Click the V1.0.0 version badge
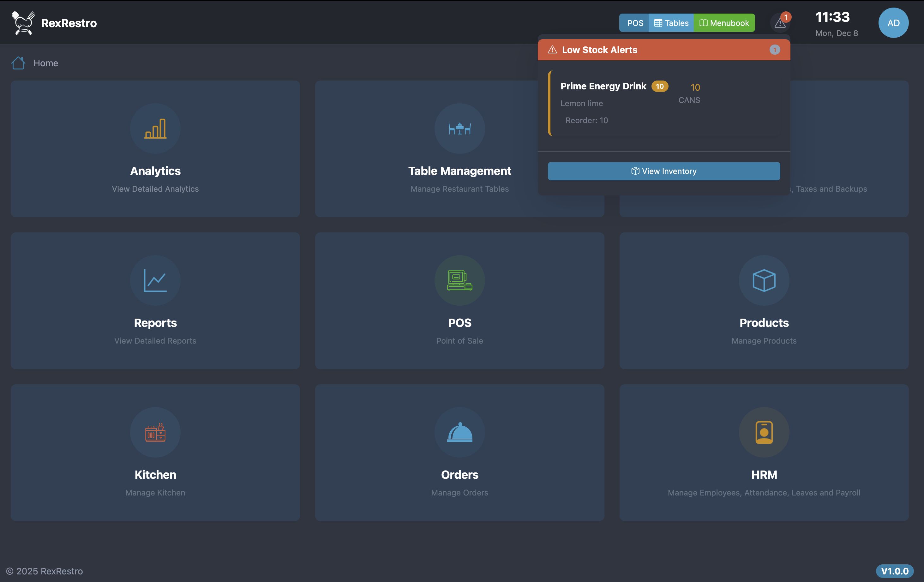Image resolution: width=924 pixels, height=582 pixels. [x=894, y=571]
